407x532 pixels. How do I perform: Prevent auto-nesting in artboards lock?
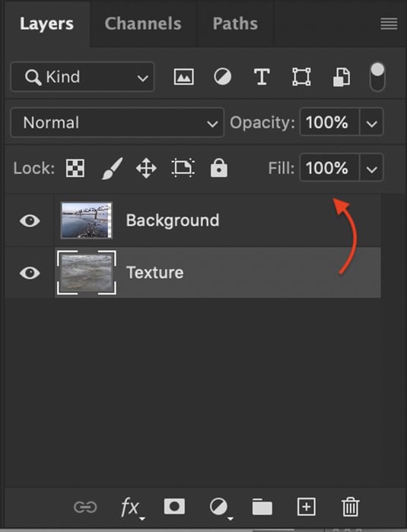tap(183, 168)
